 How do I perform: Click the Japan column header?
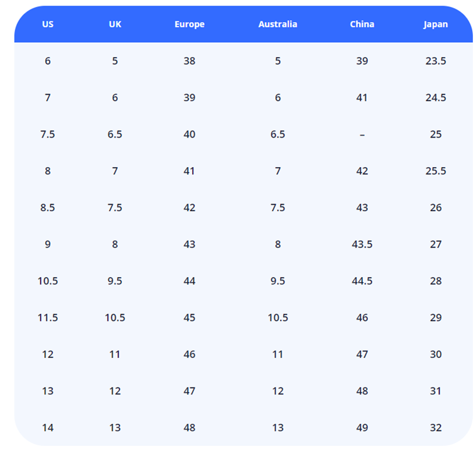(x=436, y=24)
